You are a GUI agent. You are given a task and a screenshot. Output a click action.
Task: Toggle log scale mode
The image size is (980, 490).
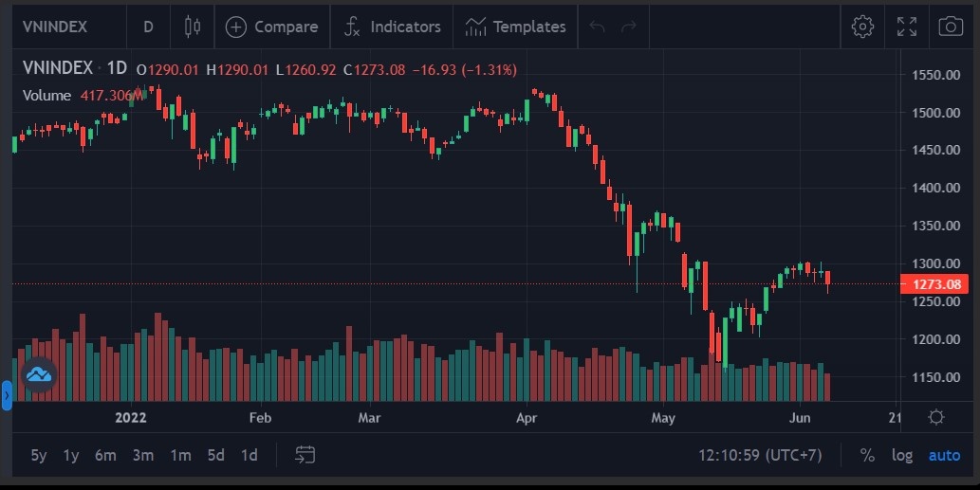click(902, 455)
